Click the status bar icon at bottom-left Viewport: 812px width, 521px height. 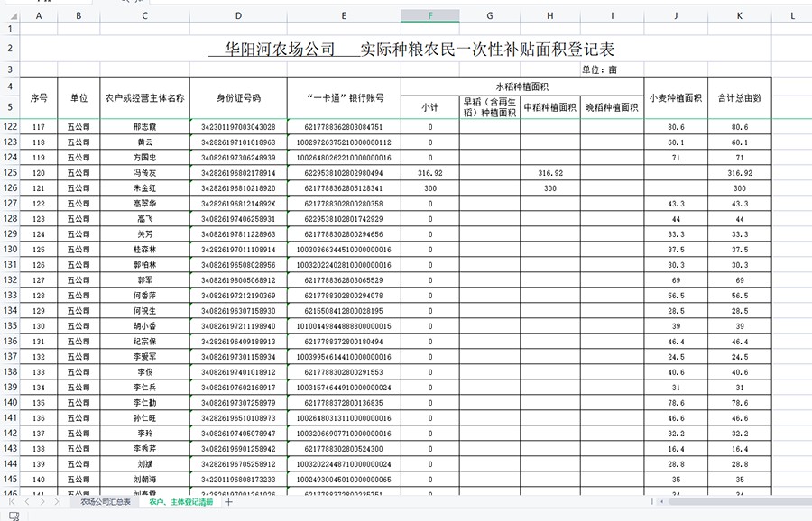tap(14, 516)
